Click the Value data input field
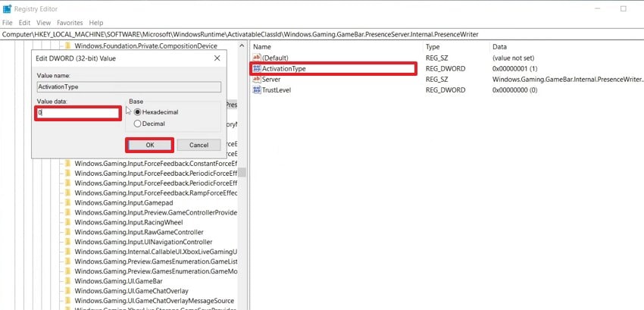This screenshot has width=644, height=310. 78,113
